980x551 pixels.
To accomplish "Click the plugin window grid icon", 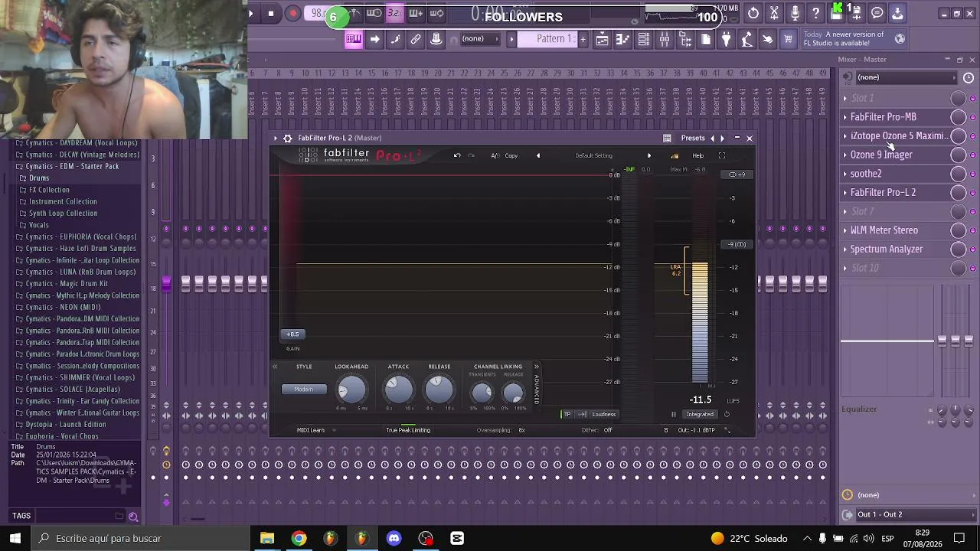I will pyautogui.click(x=667, y=139).
